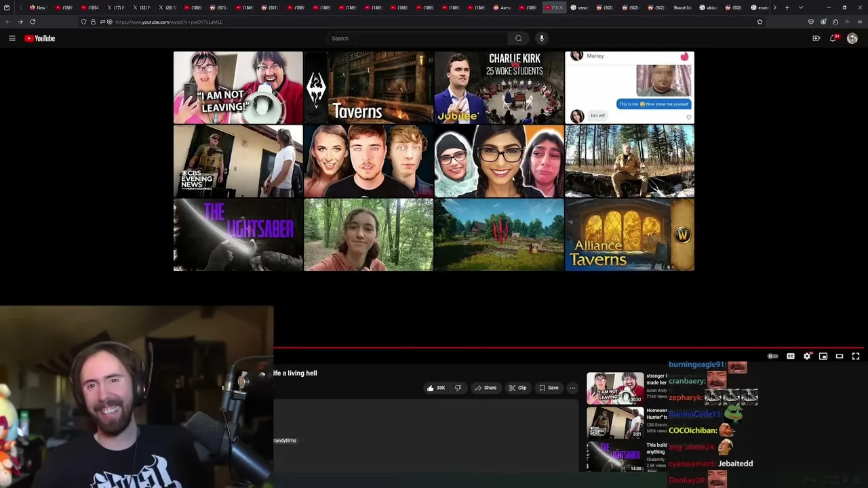The image size is (868, 488).
Task: Save the video to a playlist
Action: 549,388
